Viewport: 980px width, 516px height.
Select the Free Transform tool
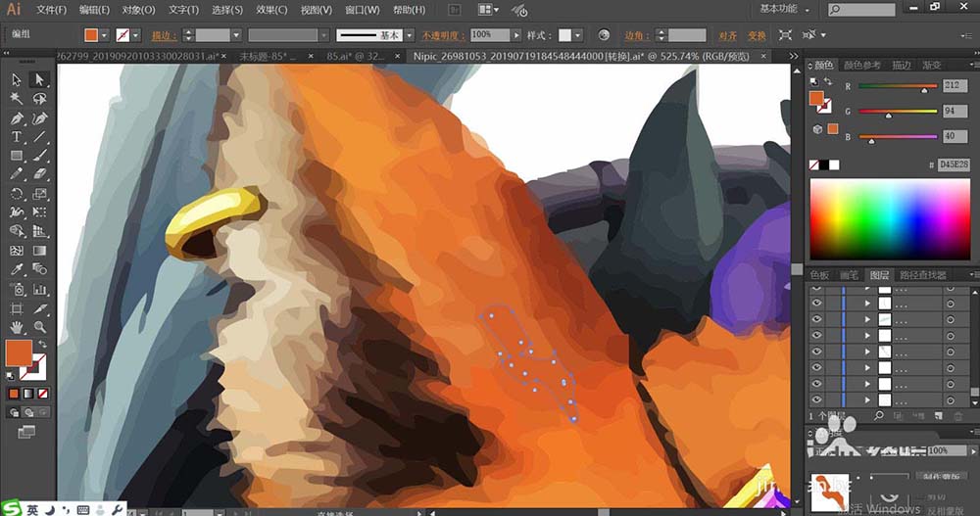pyautogui.click(x=39, y=212)
